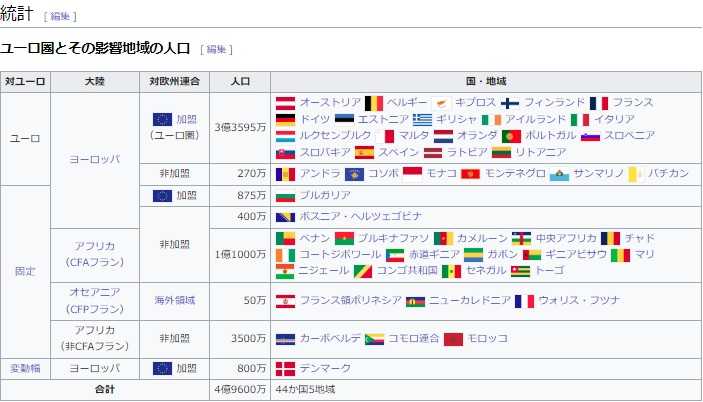The image size is (703, 402).
Task: Open the 編集 link next to 統計
Action: (x=59, y=17)
